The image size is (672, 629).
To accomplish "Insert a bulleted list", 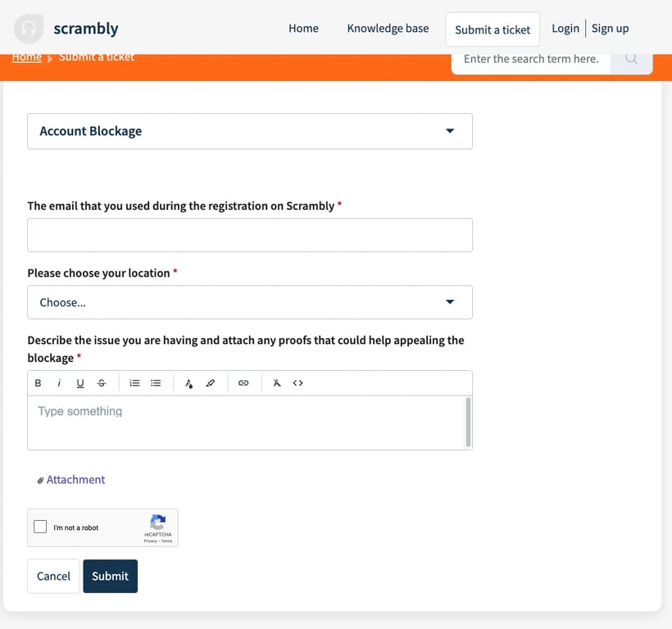I will tap(156, 383).
